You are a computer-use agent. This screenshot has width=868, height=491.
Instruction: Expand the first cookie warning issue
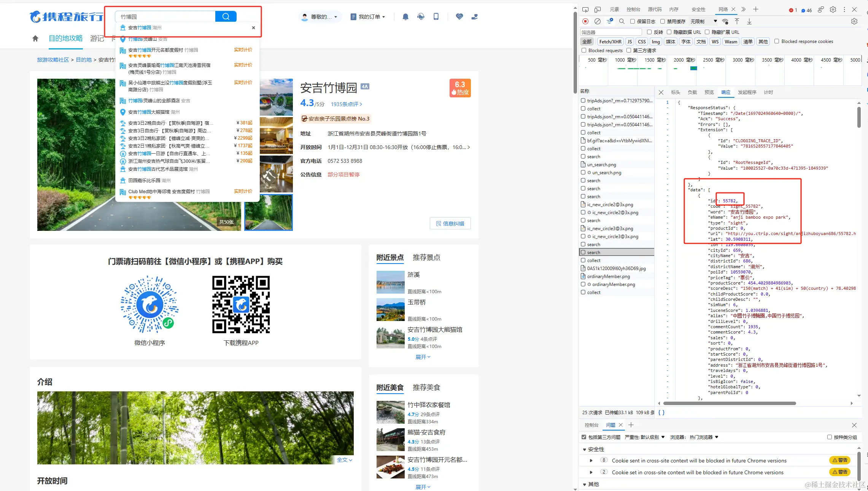click(591, 461)
